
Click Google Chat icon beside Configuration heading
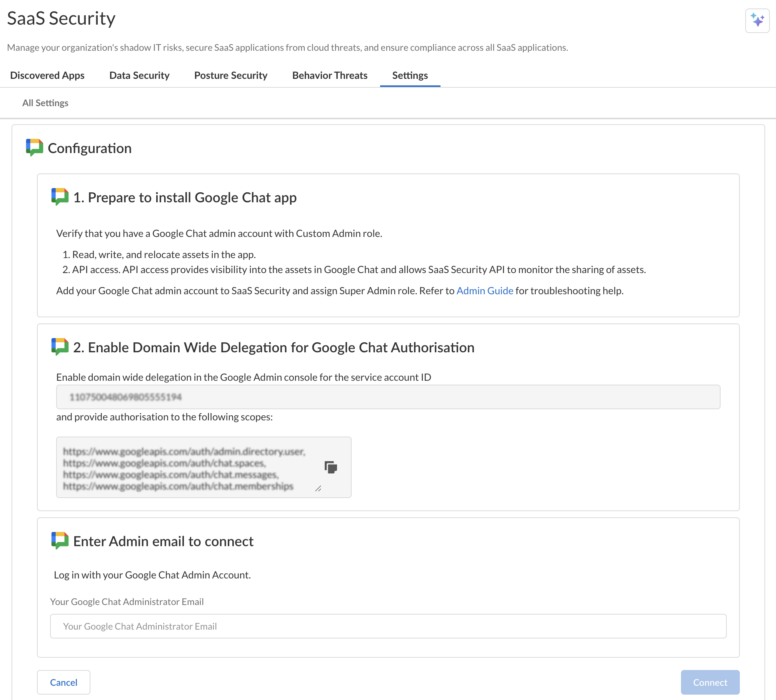pos(34,148)
